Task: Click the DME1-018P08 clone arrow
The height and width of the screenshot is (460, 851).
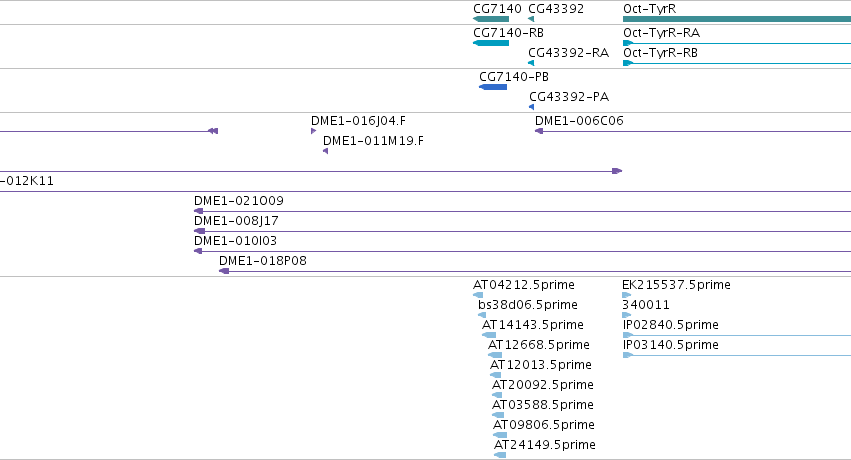Action: [x=224, y=271]
